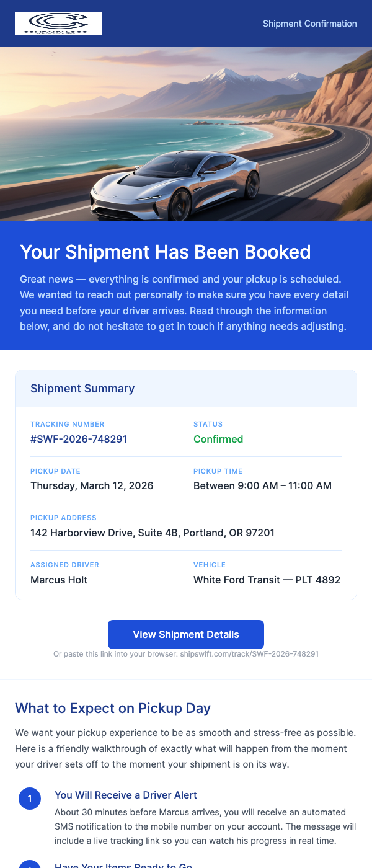
Task: Select the You Will Receive a Driver Alert subheading
Action: click(x=126, y=795)
